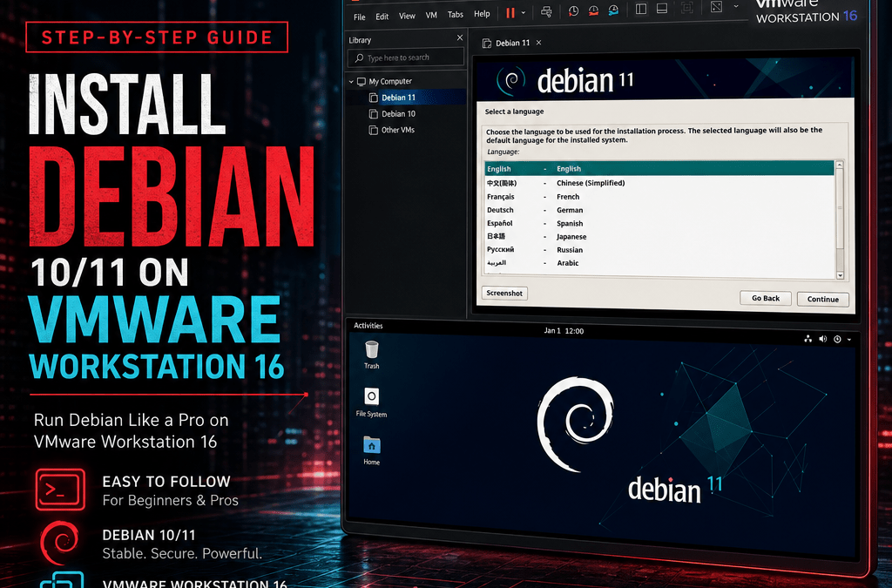Close the Library panel
This screenshot has height=588, width=892.
460,37
